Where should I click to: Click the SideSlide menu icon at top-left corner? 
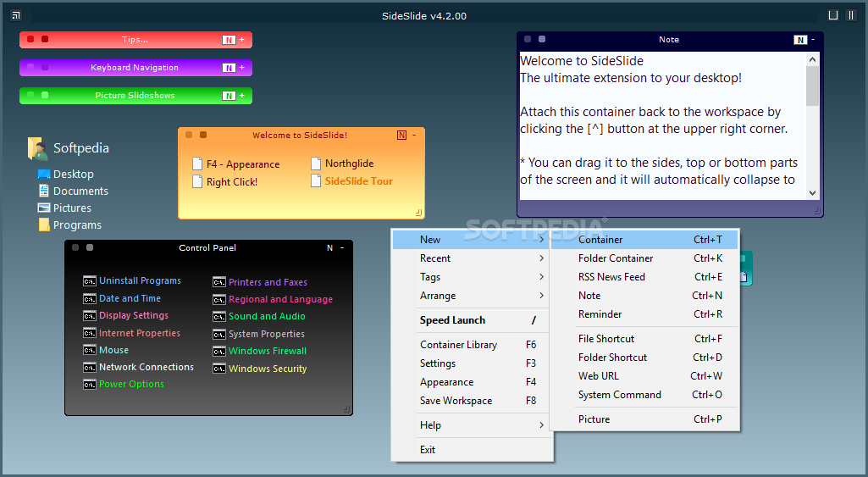pyautogui.click(x=16, y=15)
